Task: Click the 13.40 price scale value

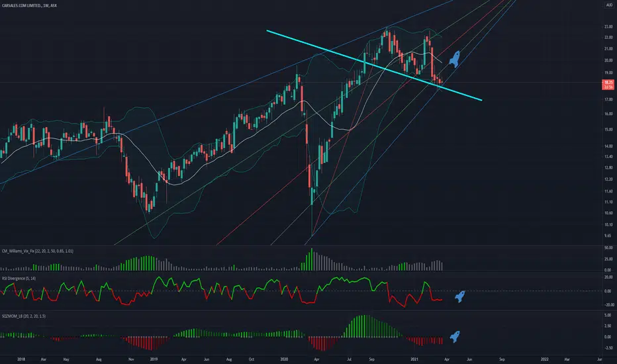Action: (x=608, y=156)
